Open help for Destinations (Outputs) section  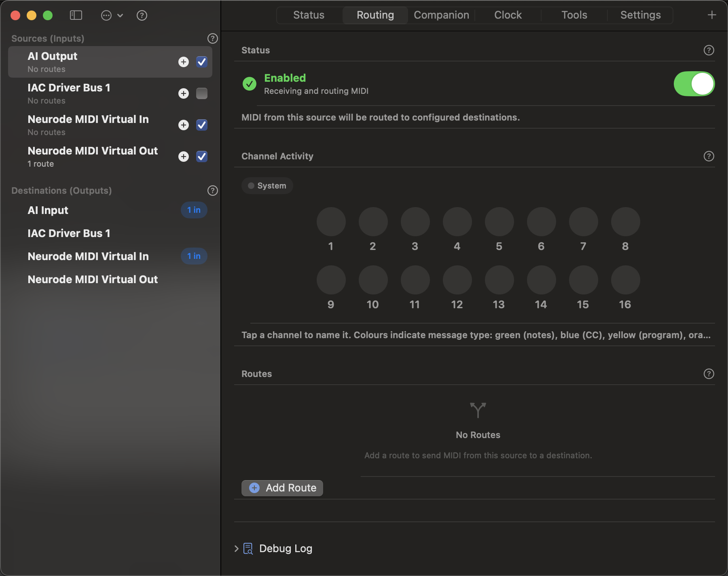click(x=212, y=191)
